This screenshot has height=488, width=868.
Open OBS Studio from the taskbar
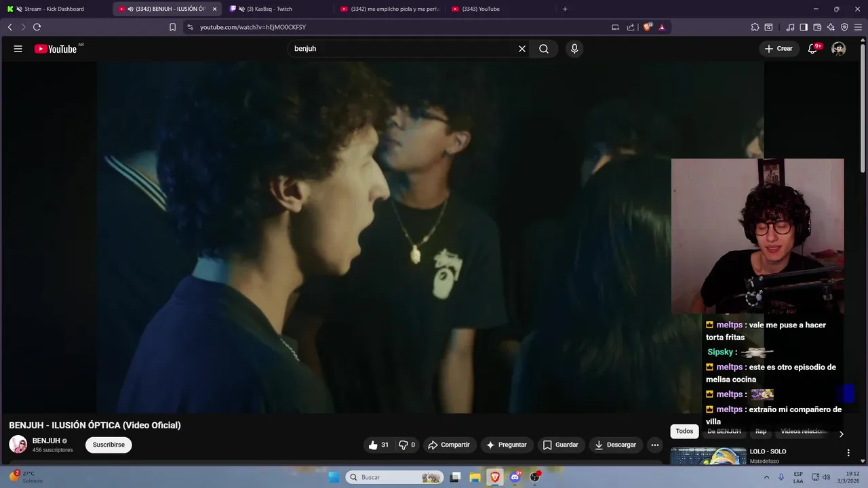535,477
